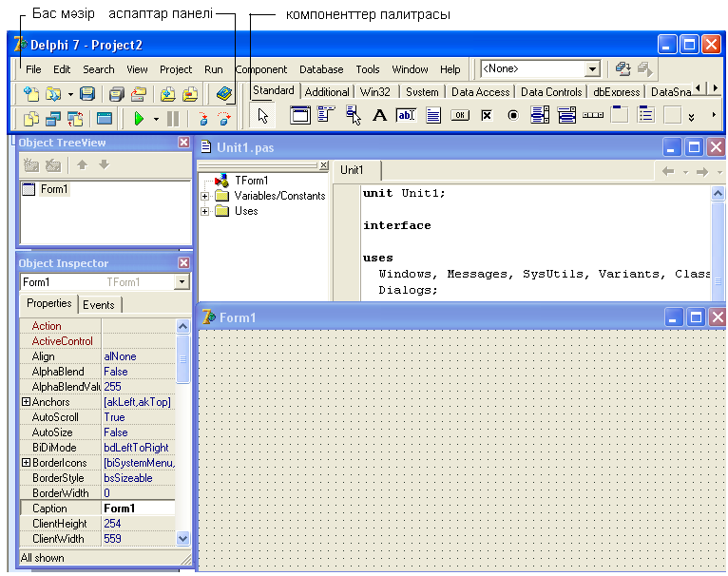Click Remove file from project icon
The height and width of the screenshot is (576, 728).
tap(190, 94)
